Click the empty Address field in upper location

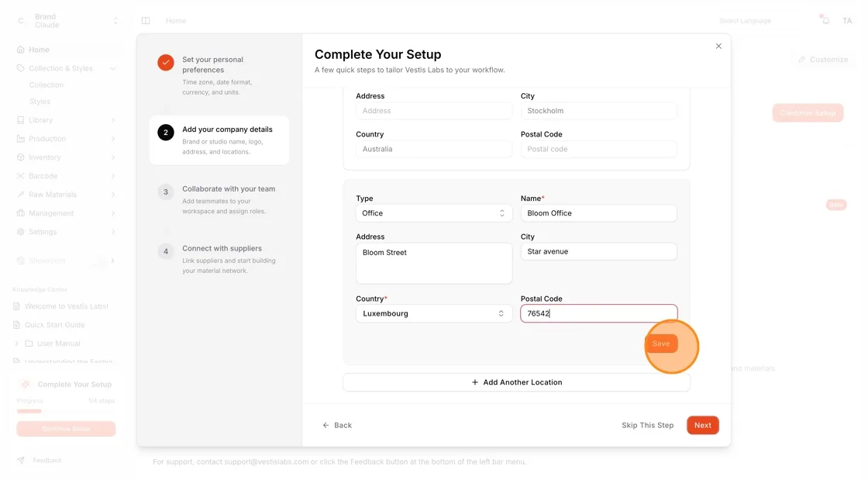coord(433,111)
